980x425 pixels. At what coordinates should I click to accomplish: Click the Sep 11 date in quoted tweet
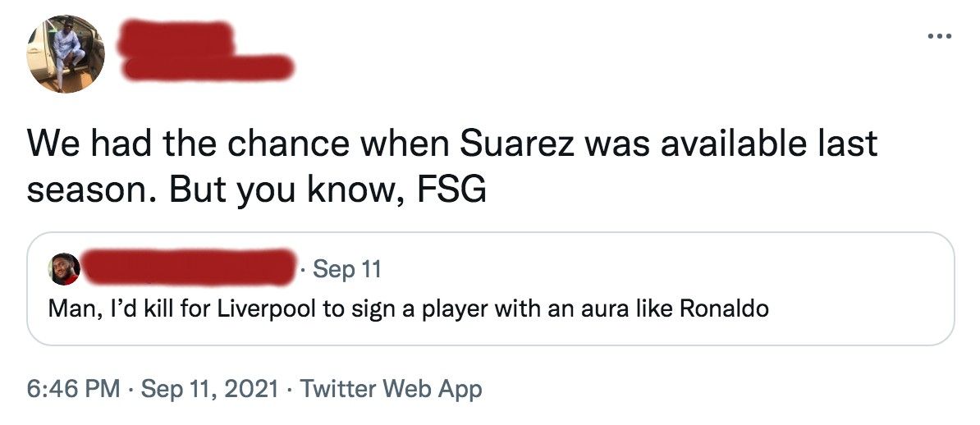(347, 269)
